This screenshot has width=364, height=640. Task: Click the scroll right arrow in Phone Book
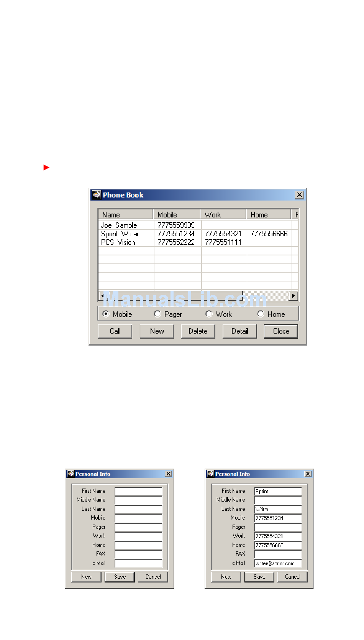pyautogui.click(x=293, y=296)
